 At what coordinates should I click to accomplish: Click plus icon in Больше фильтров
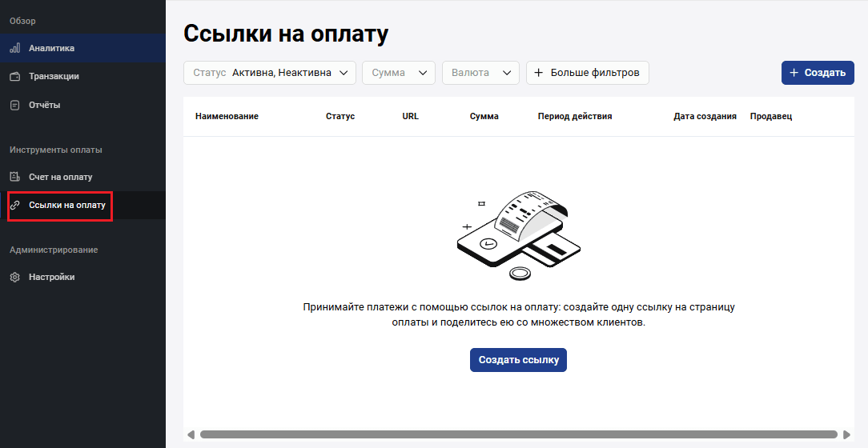(539, 73)
